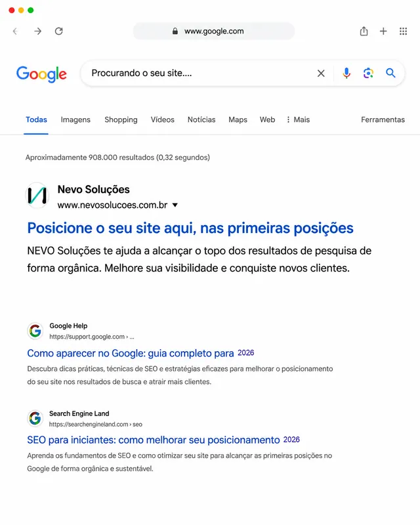
Task: Expand the nevosolucoes.com.br dropdown arrow
Action: (x=175, y=205)
